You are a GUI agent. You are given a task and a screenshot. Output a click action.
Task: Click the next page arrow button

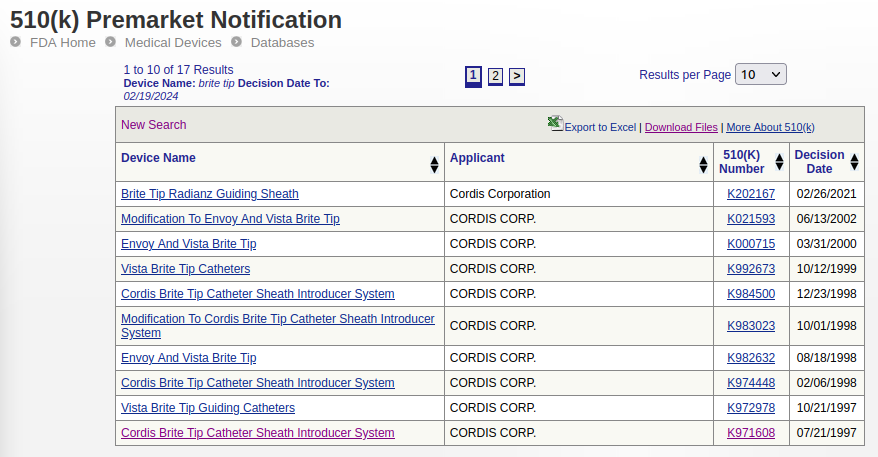click(516, 76)
